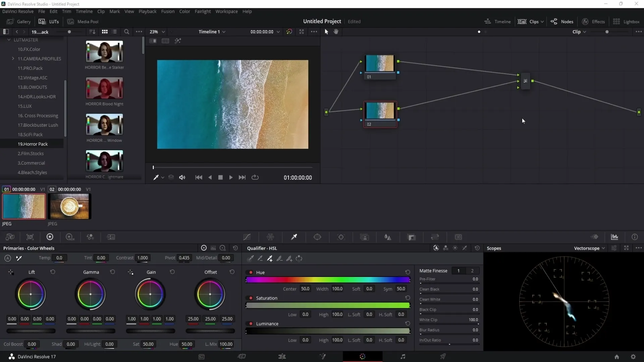Click the Qualifier reset icon
644x362 pixels.
point(477,248)
